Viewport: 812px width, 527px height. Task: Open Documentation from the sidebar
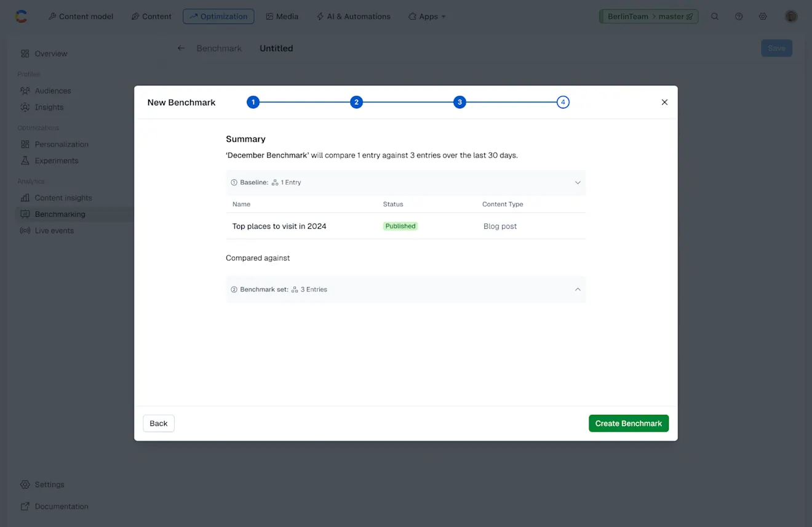tap(60, 506)
